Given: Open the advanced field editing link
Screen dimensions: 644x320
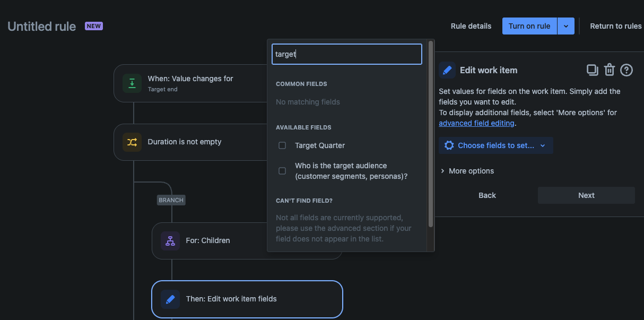Looking at the screenshot, I should click(476, 123).
